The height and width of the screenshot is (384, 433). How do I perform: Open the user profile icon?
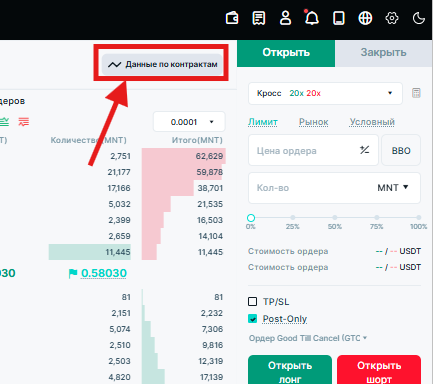[285, 18]
